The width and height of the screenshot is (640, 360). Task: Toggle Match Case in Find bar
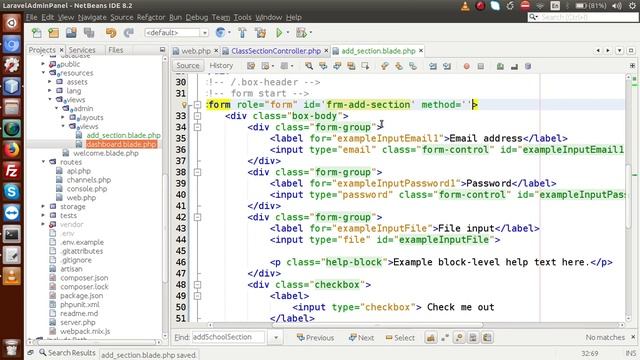click(431, 338)
